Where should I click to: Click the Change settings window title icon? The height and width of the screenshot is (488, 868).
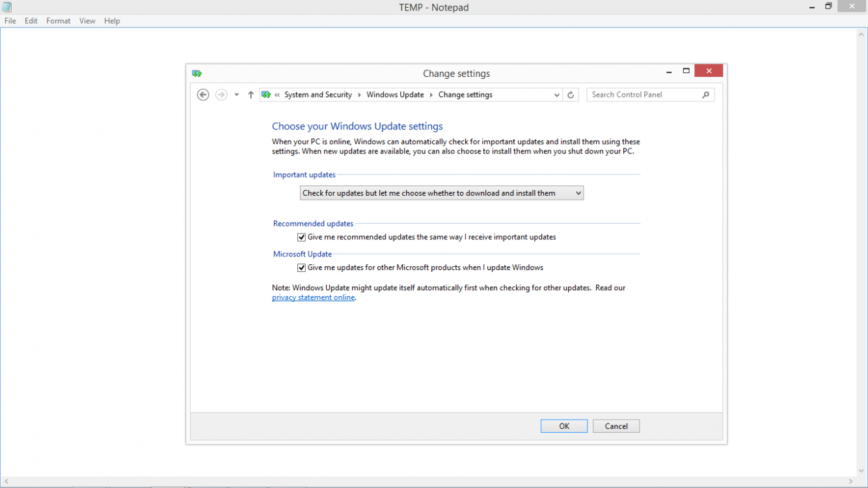click(197, 74)
